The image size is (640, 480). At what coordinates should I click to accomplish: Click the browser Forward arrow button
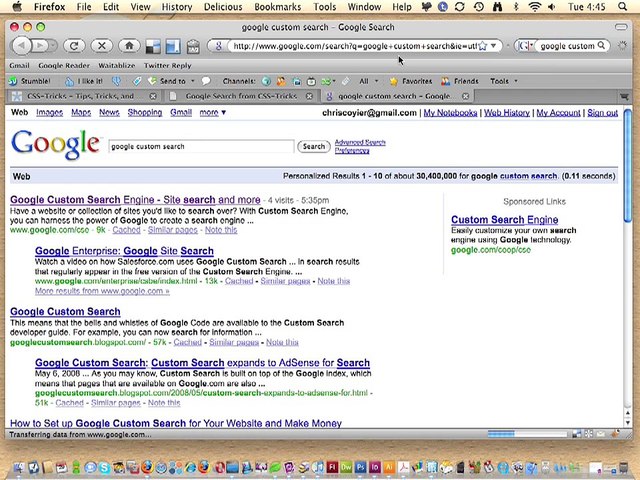[x=40, y=46]
